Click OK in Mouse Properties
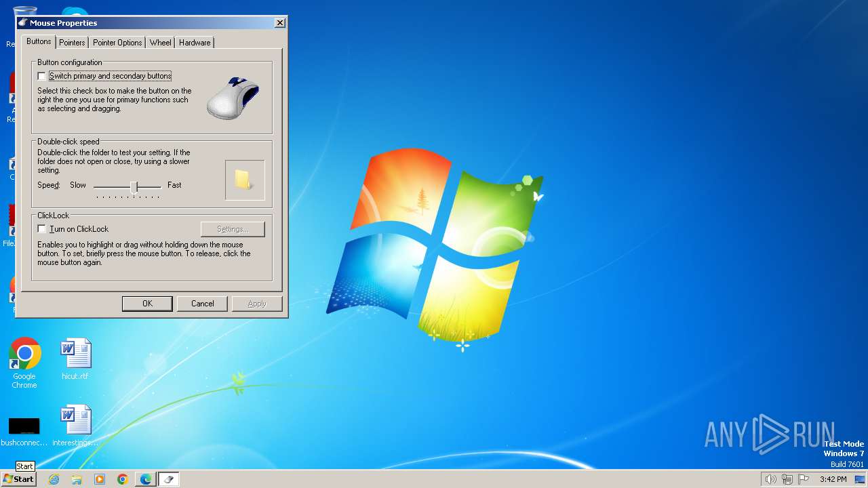868x488 pixels. 147,304
